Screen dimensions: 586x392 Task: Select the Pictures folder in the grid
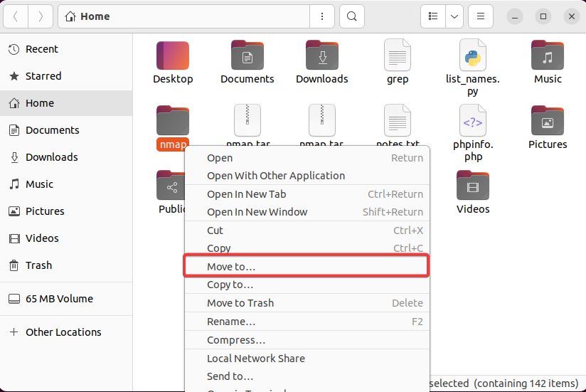(x=548, y=127)
